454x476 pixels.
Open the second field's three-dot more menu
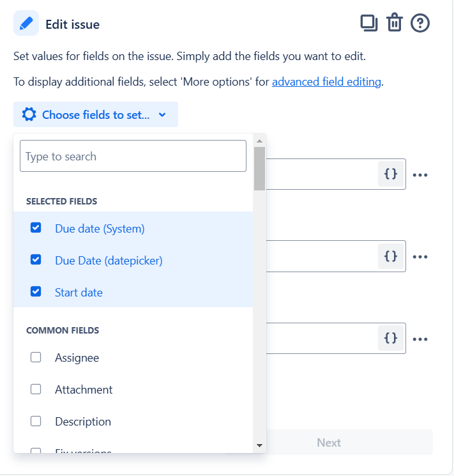tap(420, 257)
